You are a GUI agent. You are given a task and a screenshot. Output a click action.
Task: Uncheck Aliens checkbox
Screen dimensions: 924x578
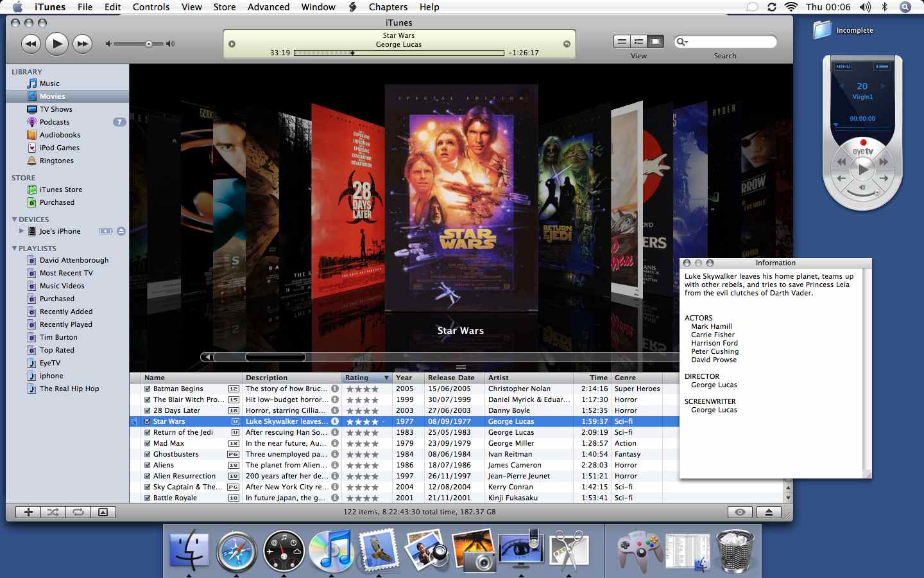(x=148, y=465)
